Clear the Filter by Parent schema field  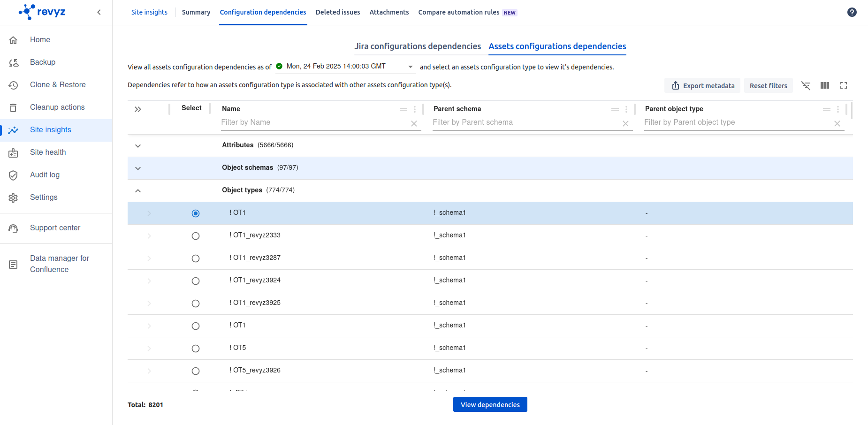[626, 123]
